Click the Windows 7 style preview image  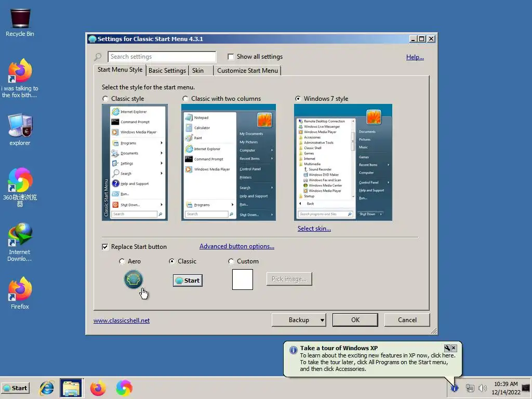coord(343,162)
